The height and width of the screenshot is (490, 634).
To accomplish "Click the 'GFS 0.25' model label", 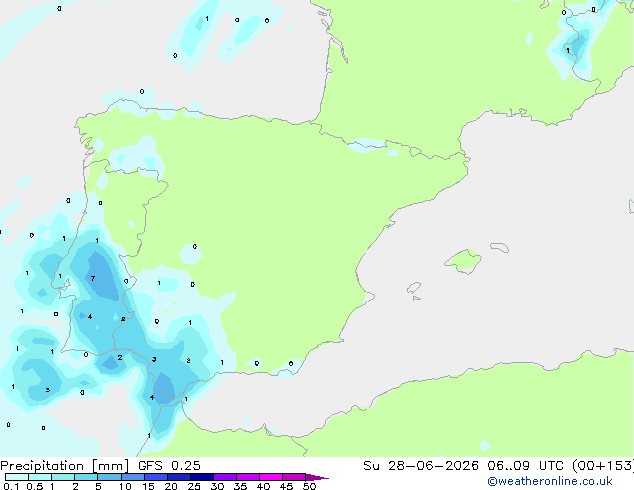I will (x=169, y=466).
